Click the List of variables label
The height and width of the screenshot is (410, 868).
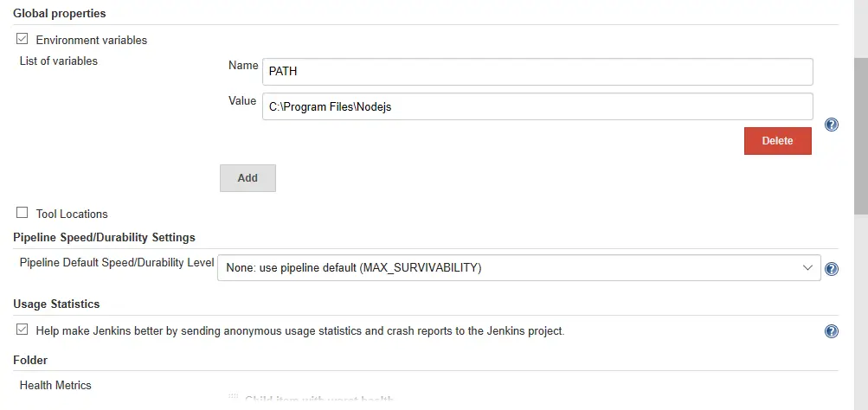pos(59,61)
